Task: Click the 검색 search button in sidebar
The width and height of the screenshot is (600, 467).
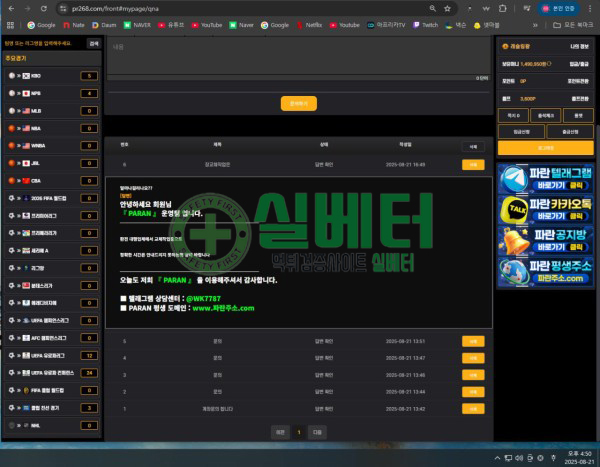Action: (94, 44)
